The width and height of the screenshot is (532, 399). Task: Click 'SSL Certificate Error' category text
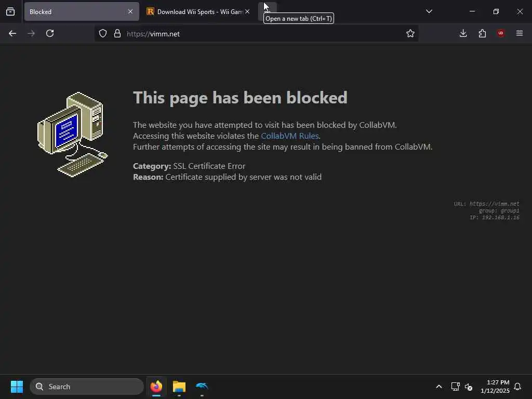click(209, 166)
